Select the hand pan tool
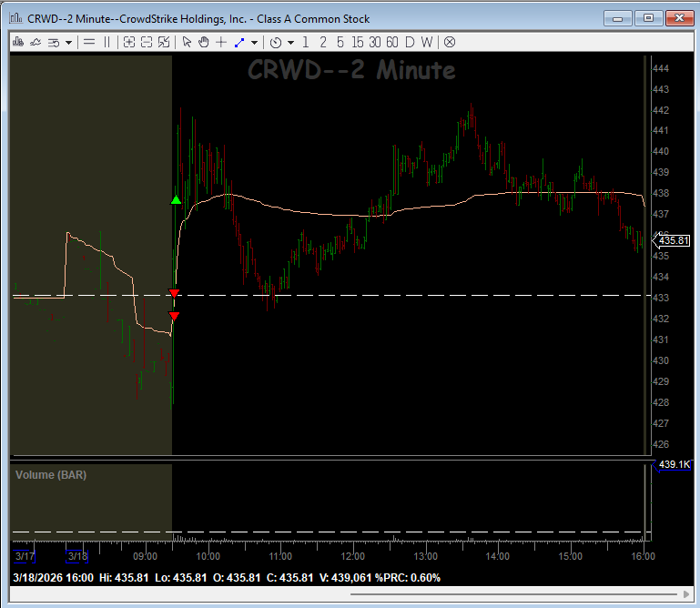 (204, 42)
